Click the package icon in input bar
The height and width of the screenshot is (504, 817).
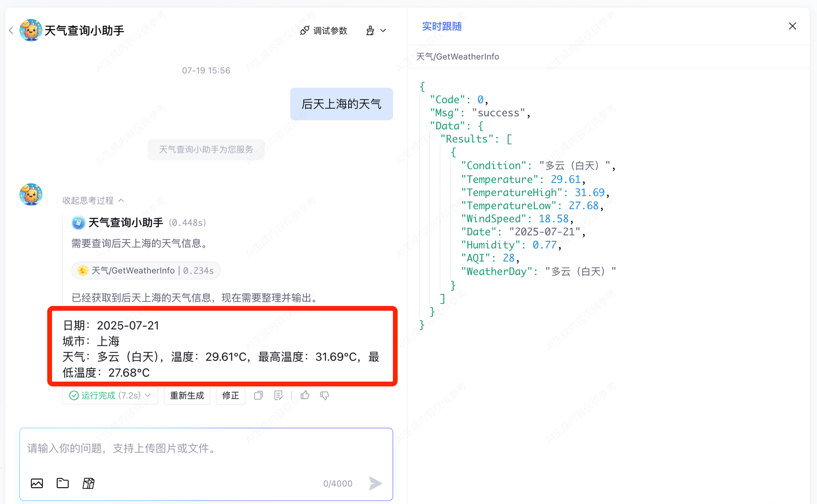(x=88, y=483)
